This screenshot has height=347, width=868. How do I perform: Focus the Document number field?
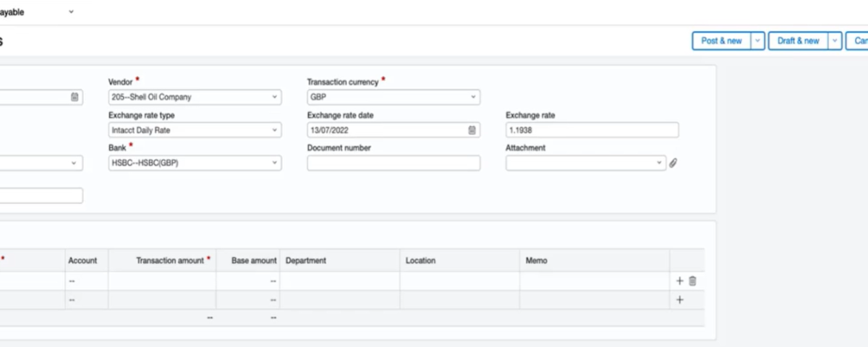point(393,163)
